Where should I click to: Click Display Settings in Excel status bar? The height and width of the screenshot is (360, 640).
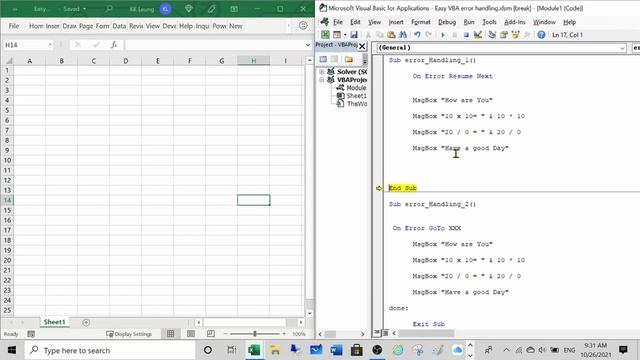point(129,334)
